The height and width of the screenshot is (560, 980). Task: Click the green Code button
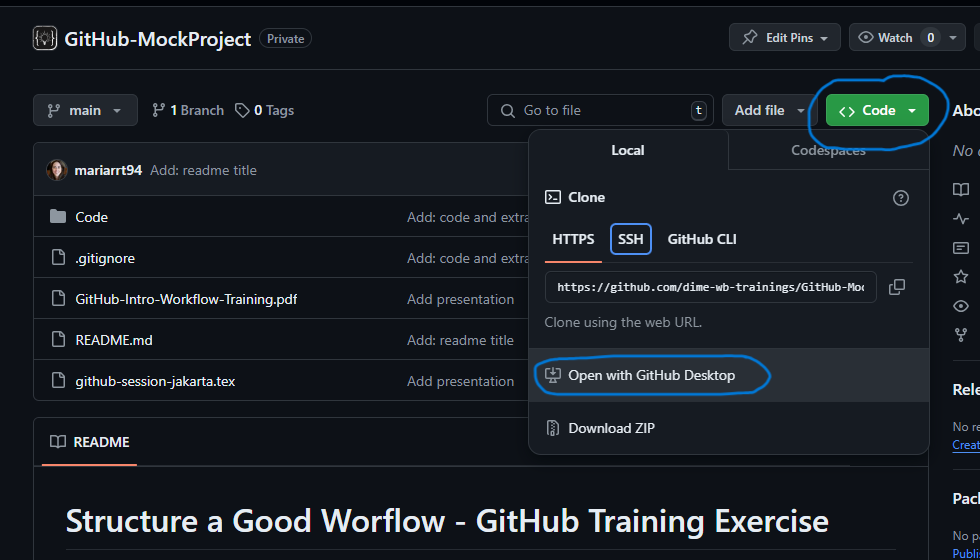pos(877,110)
